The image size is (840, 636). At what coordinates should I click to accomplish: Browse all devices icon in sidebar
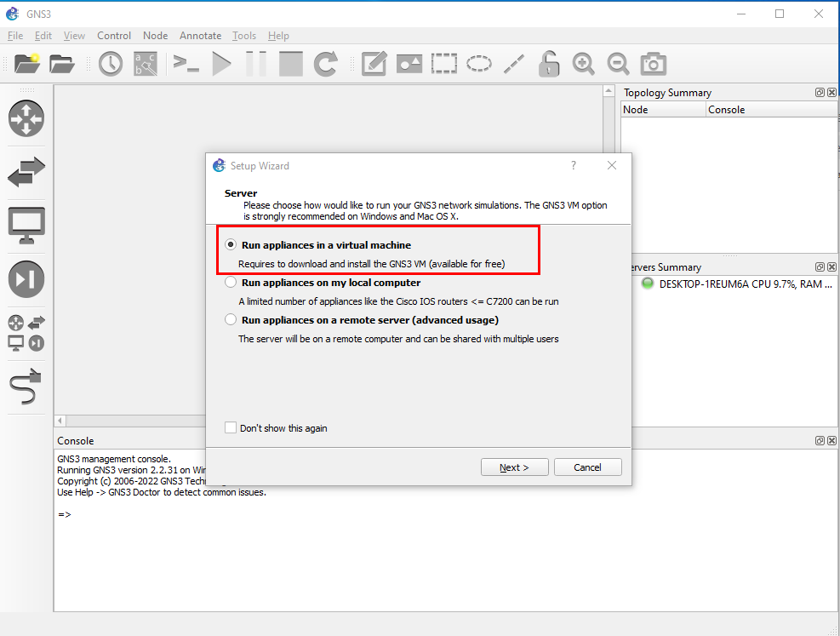26,333
